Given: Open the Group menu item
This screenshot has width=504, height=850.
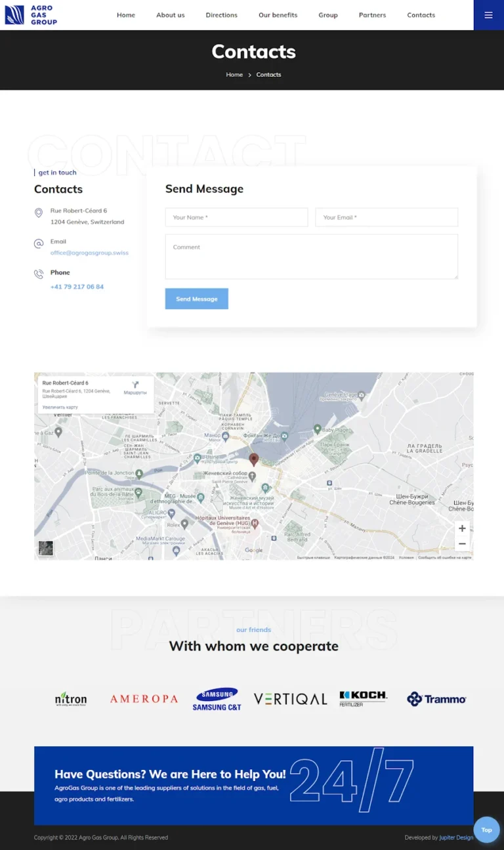Looking at the screenshot, I should 328,15.
